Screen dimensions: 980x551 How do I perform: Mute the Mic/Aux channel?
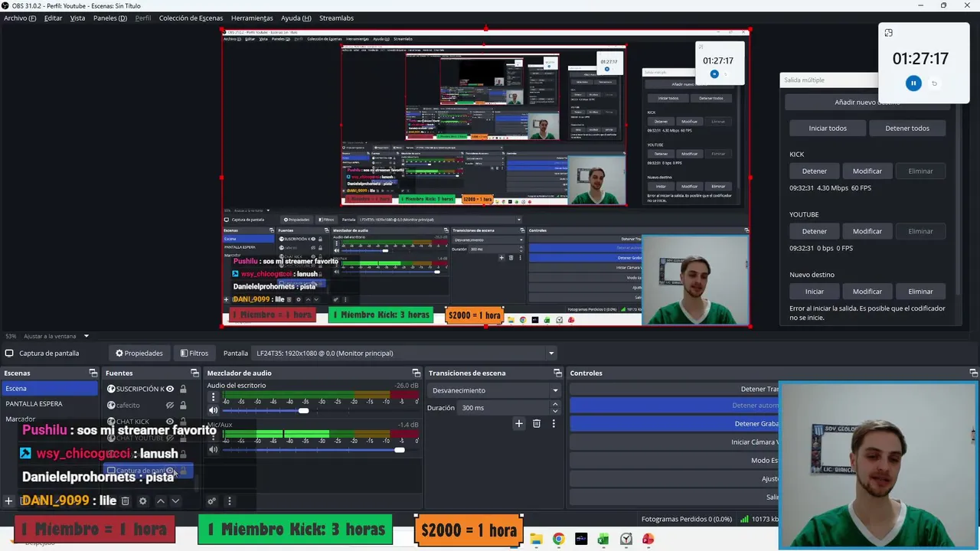213,449
